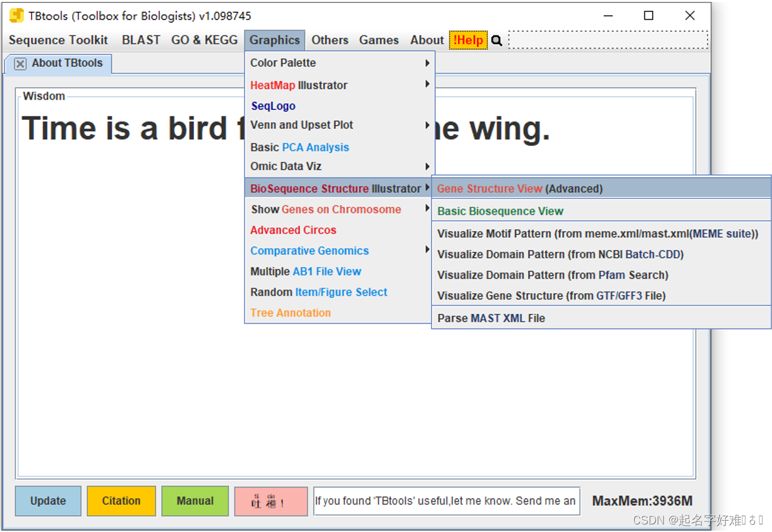Viewport: 772px width, 532px height.
Task: Click the 'let me know' text field
Action: pyautogui.click(x=447, y=501)
